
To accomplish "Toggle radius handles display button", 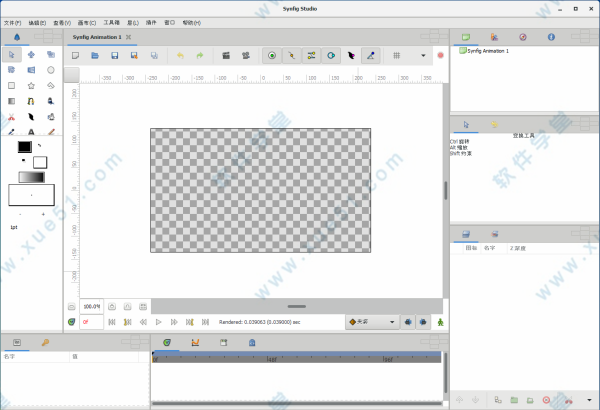I will 331,56.
